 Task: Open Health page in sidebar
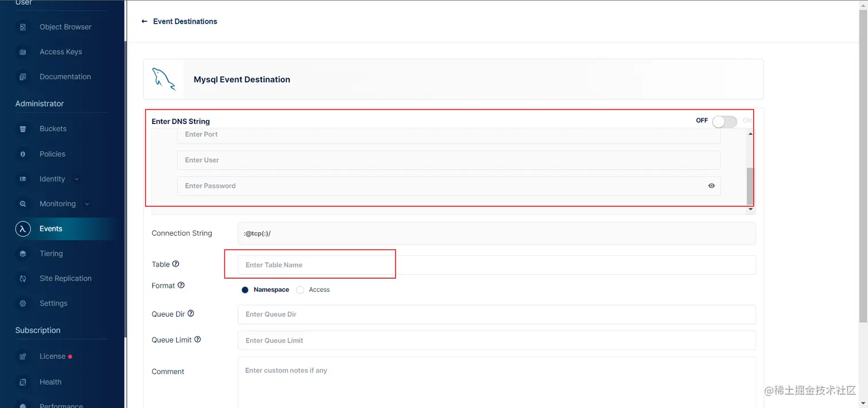(51, 382)
